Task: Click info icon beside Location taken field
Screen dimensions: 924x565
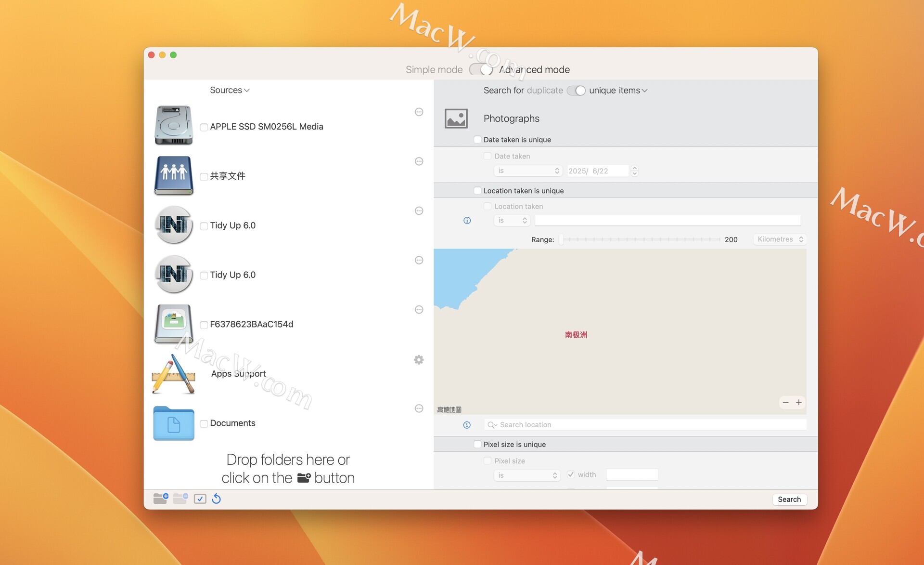Action: coord(467,221)
